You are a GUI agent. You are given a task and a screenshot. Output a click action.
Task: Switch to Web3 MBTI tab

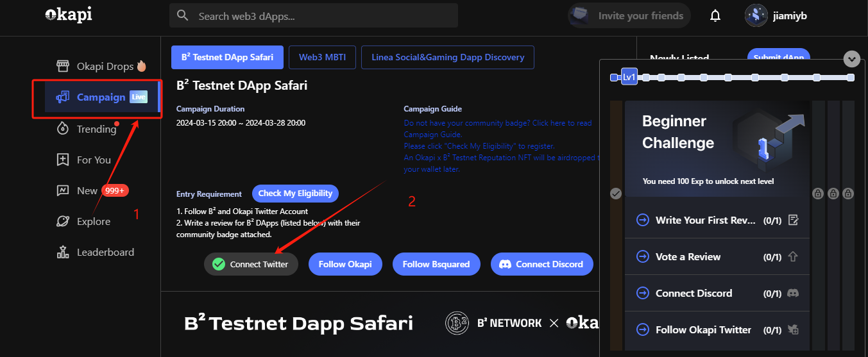322,57
